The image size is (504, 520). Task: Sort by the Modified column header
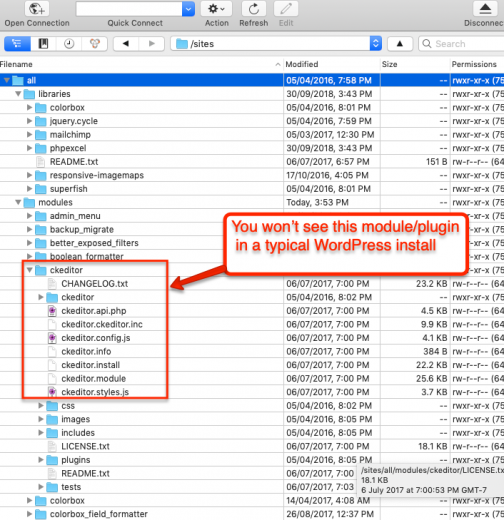302,64
